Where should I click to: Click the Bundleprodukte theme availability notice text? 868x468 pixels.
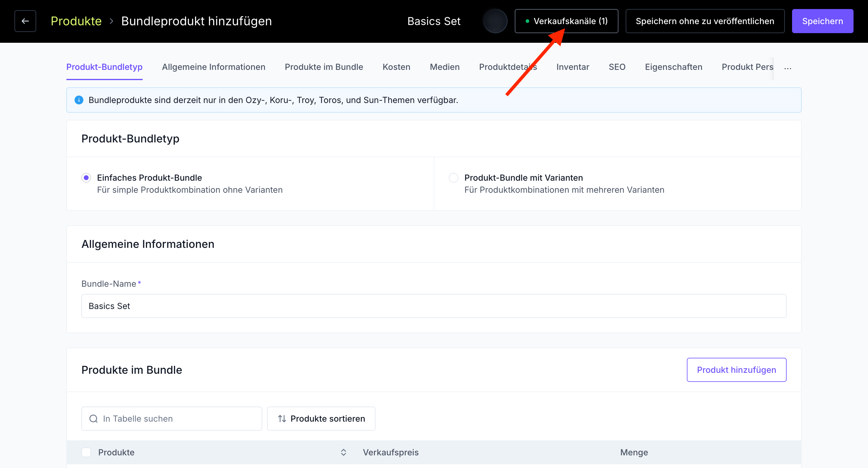click(273, 100)
